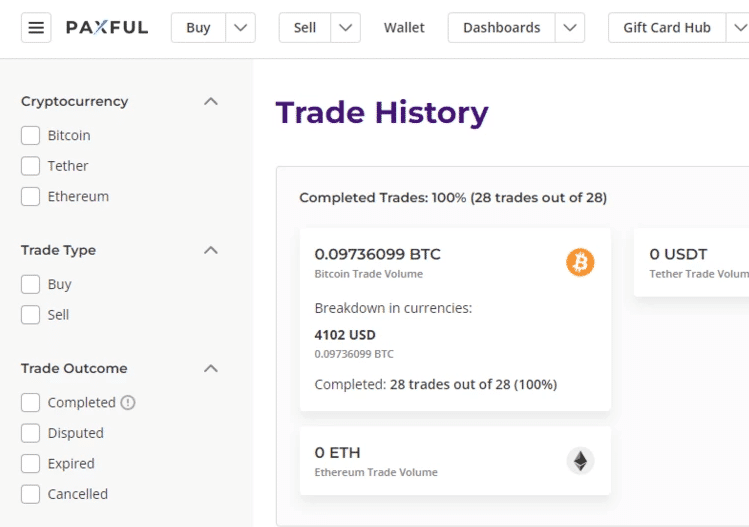Check the Tether filter checkbox

pyautogui.click(x=31, y=166)
